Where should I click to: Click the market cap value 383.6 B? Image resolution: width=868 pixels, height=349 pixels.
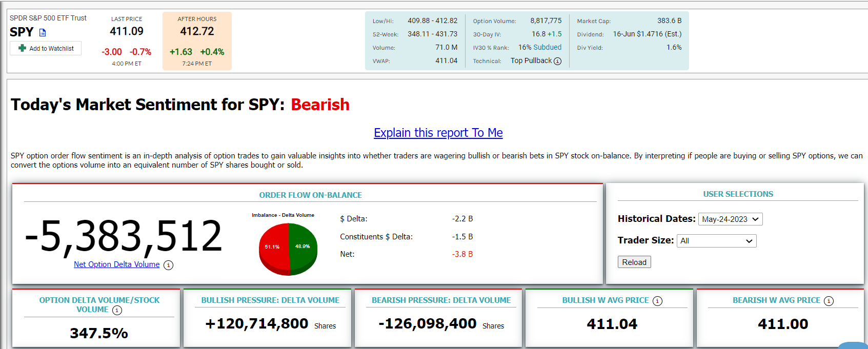[x=670, y=20]
